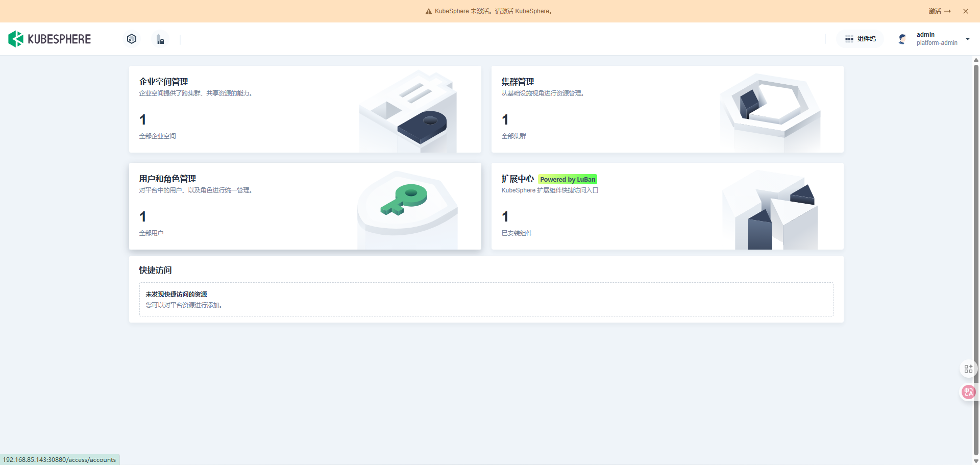The height and width of the screenshot is (465, 980).
Task: Open workspaces via the building header icon
Action: (160, 39)
